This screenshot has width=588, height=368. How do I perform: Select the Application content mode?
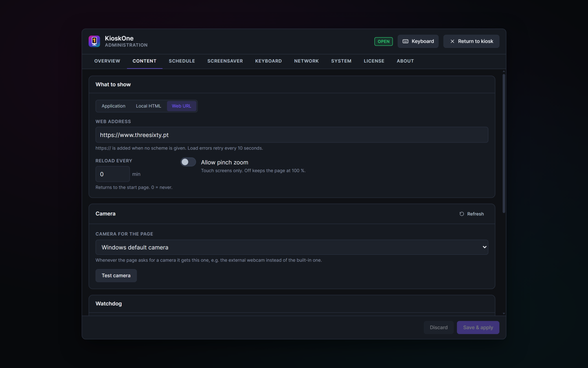(x=114, y=106)
